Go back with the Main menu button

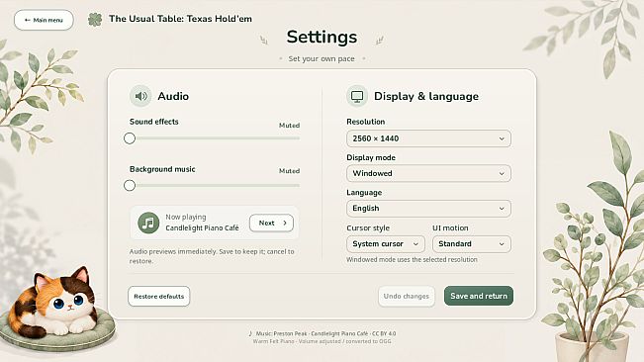(x=44, y=20)
